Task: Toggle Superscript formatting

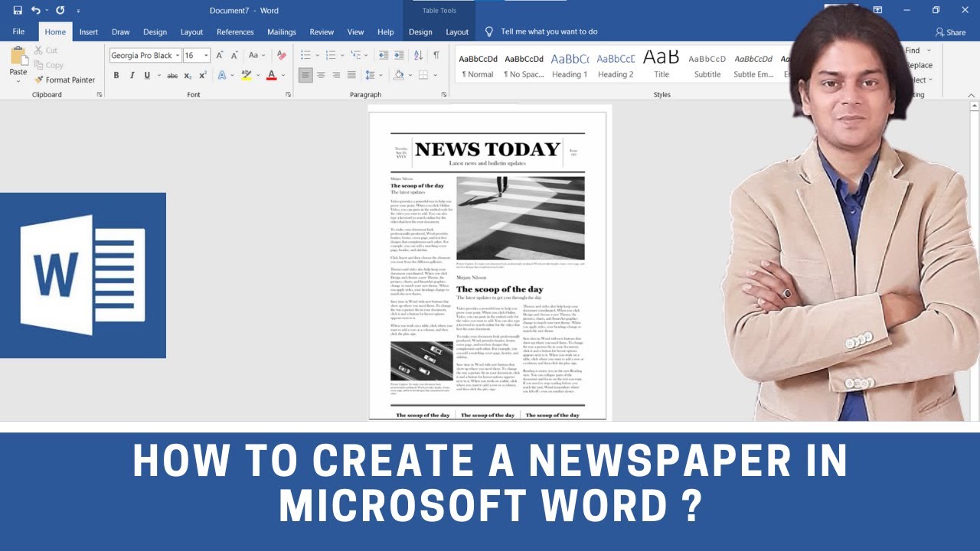Action: tap(203, 75)
